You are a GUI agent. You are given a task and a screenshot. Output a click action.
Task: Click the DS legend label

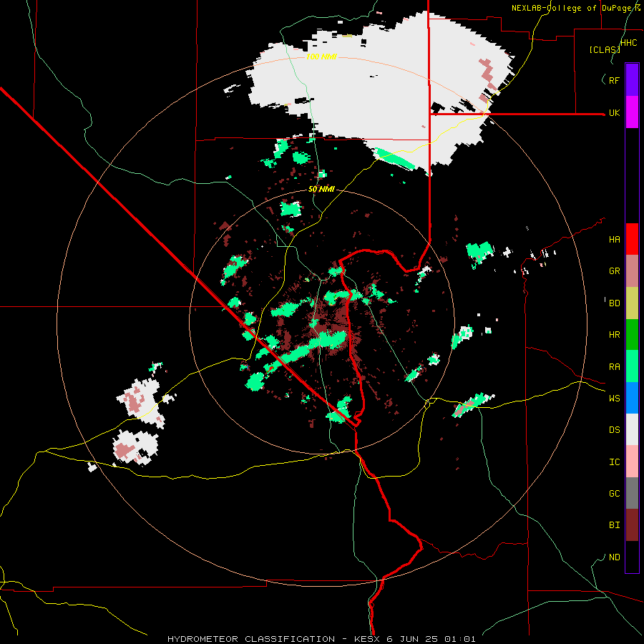[x=614, y=430]
